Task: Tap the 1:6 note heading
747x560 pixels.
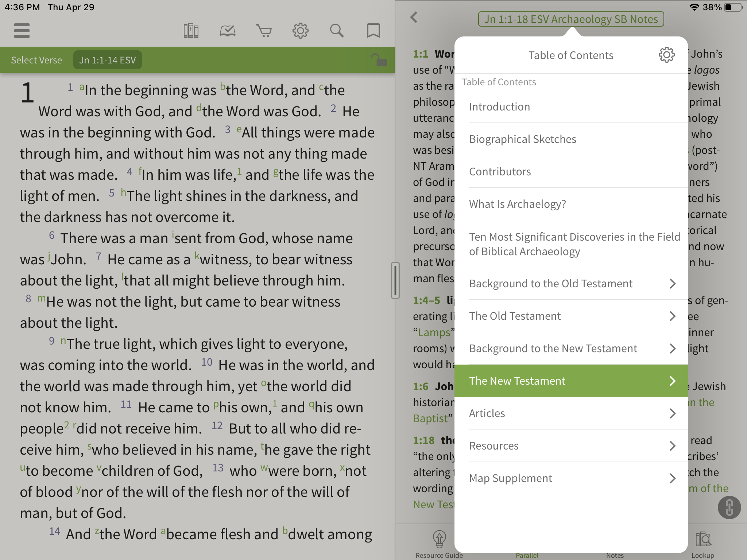Action: point(421,386)
